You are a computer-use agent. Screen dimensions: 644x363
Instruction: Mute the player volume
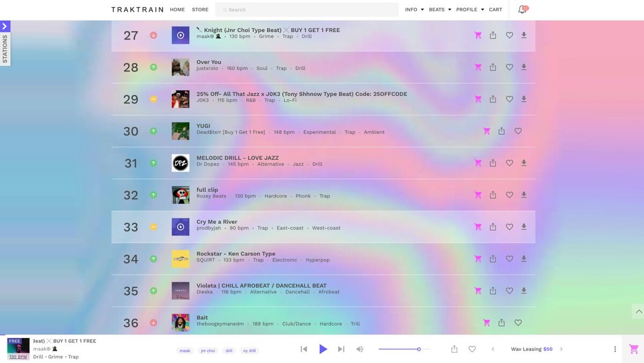(x=360, y=349)
